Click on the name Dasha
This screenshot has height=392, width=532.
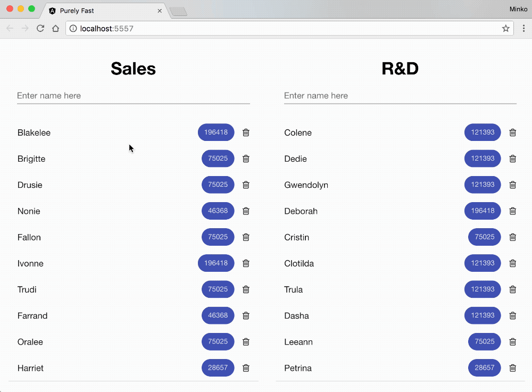[296, 316]
